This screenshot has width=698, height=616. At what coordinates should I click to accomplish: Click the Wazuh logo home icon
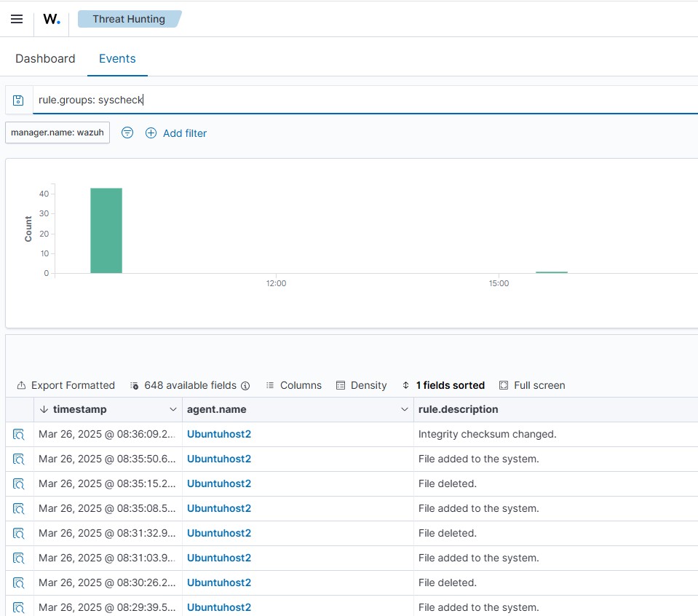(x=52, y=20)
